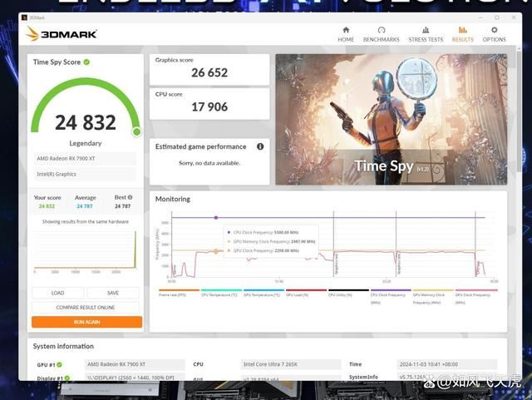This screenshot has height=400, width=532.
Task: Click the Time Spy preview image
Action: [x=392, y=119]
